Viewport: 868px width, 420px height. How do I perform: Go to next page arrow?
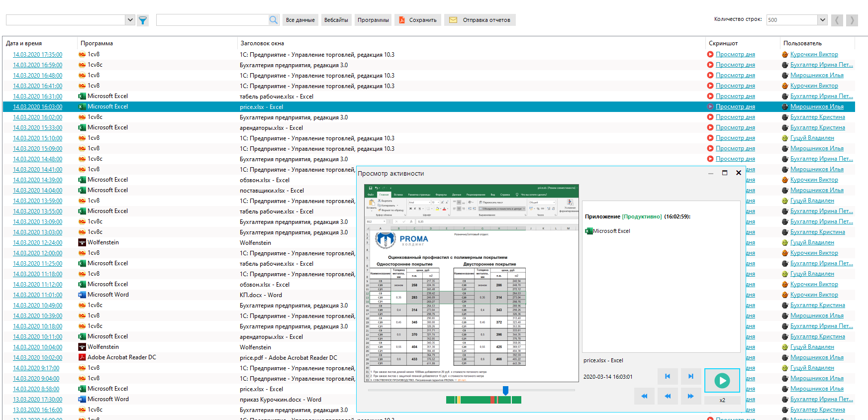point(852,20)
